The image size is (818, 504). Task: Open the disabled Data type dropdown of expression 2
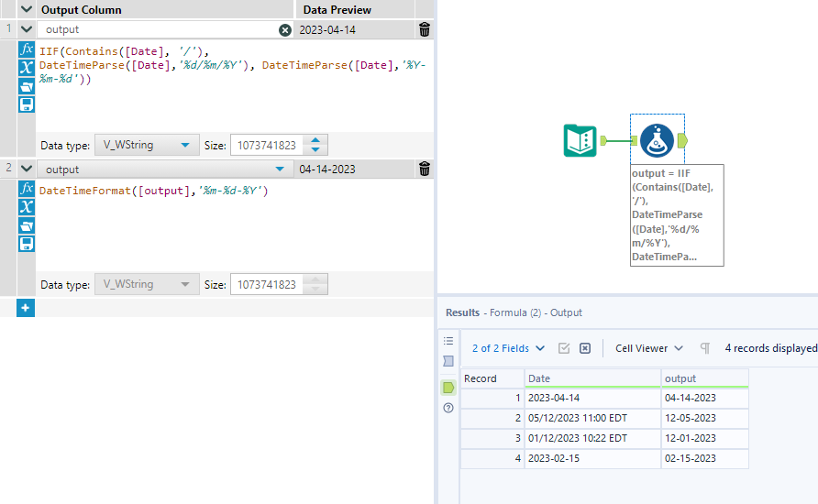click(x=147, y=284)
